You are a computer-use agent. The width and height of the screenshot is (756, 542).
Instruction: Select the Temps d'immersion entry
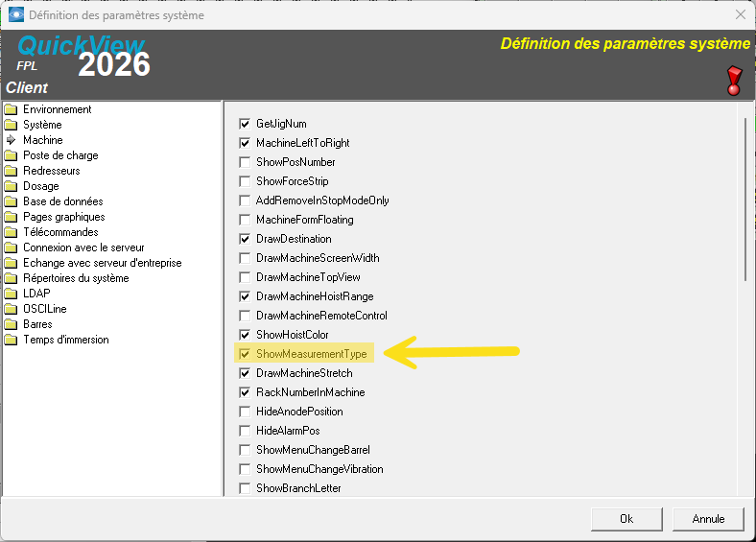(65, 340)
